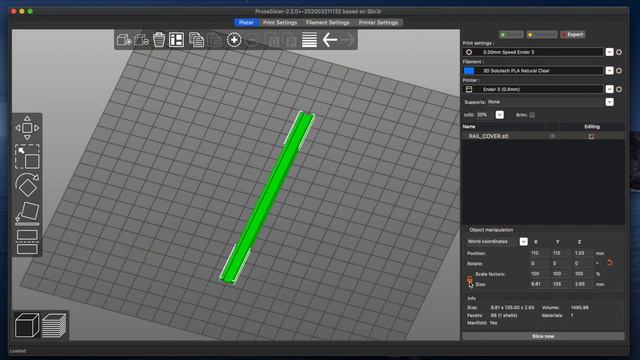
Task: Click the Split to objects icon
Action: (273, 40)
